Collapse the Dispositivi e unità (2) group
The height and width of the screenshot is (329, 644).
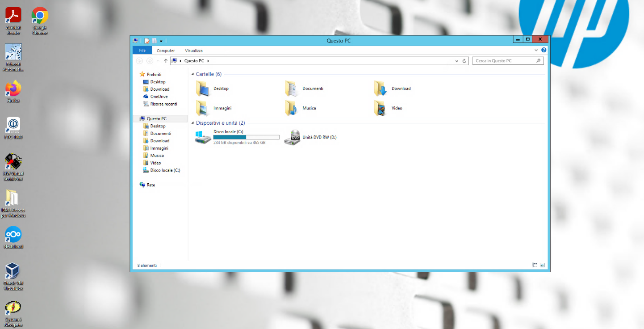pos(192,123)
